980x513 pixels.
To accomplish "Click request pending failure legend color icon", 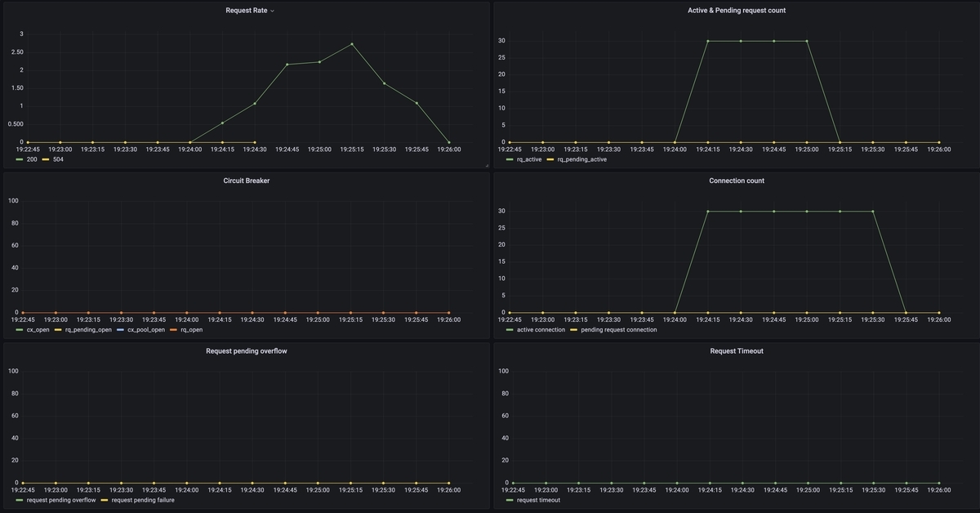I will tap(105, 500).
